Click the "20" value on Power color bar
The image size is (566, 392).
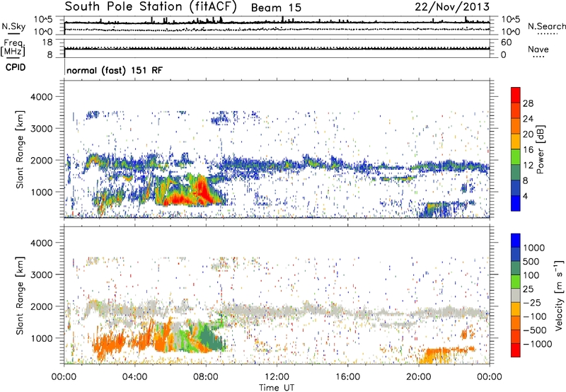pyautogui.click(x=528, y=134)
